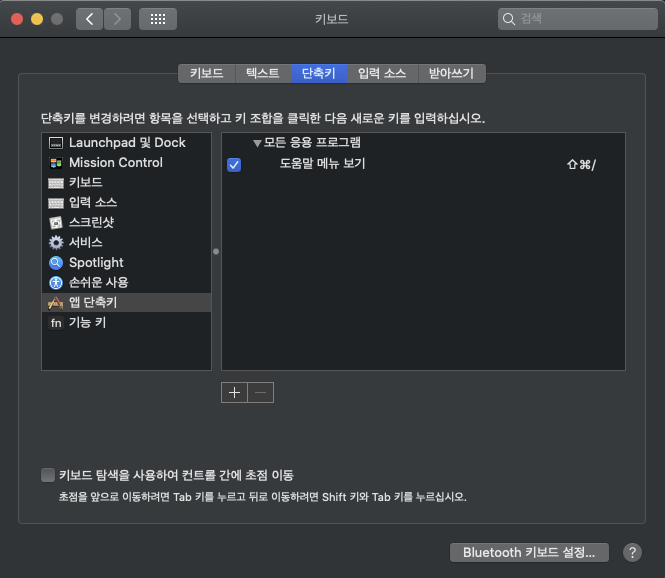Click the fn 기능 키 icon

tap(56, 323)
